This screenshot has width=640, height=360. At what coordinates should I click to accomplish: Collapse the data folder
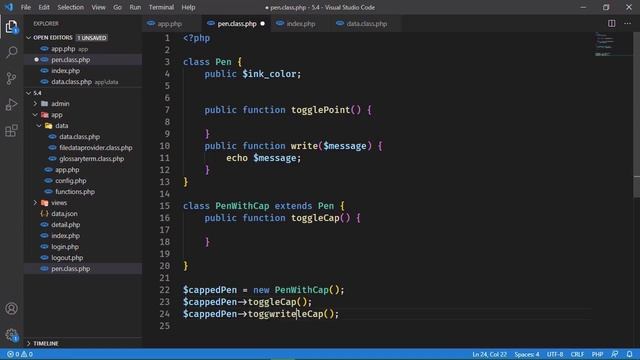[39, 126]
